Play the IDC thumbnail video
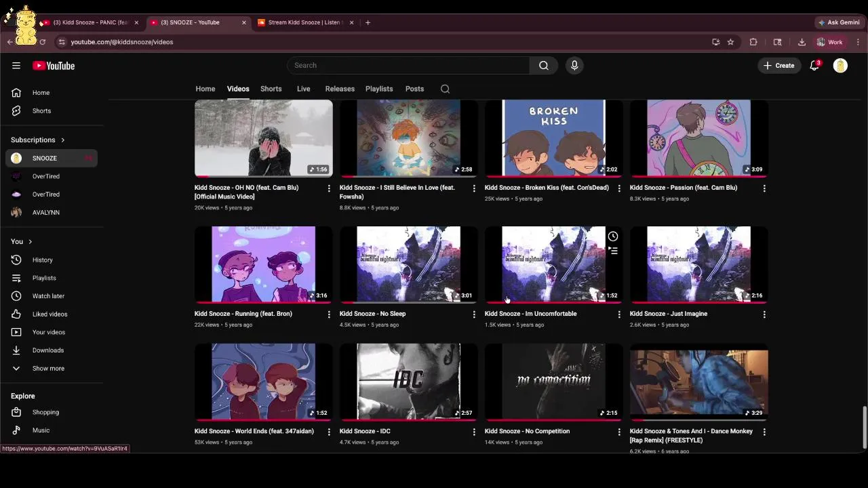 409,382
